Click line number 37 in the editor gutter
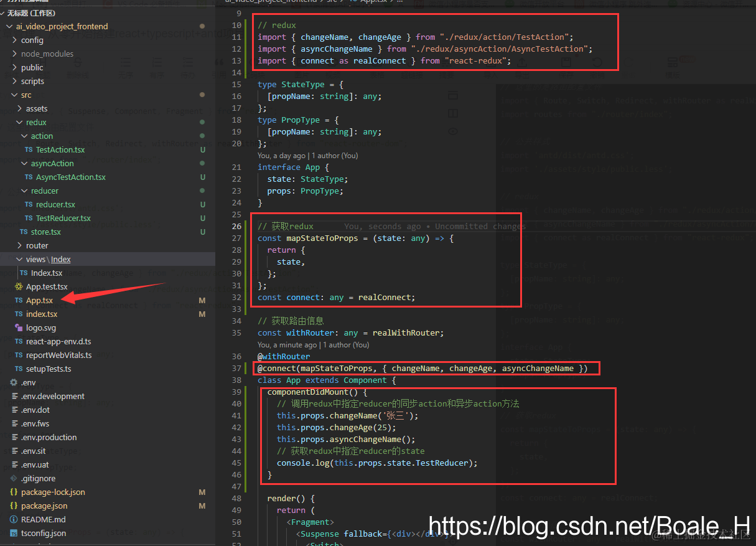This screenshot has height=546, width=756. (236, 369)
